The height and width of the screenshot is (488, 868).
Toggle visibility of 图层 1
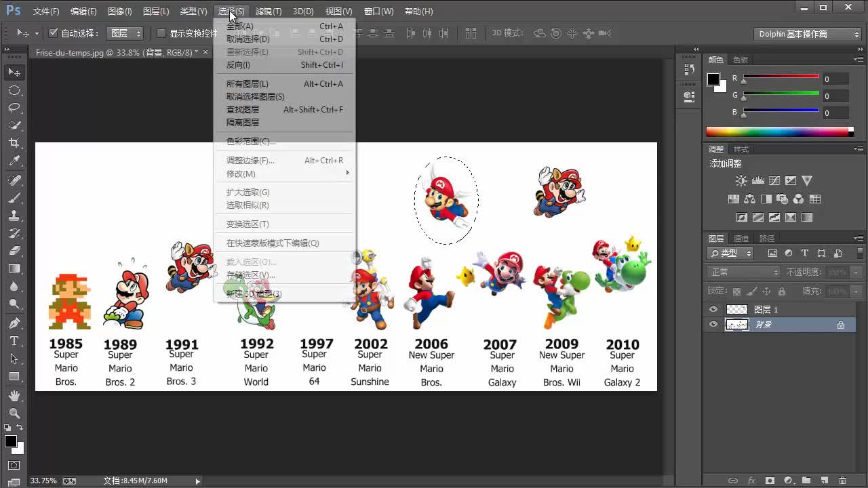(713, 309)
